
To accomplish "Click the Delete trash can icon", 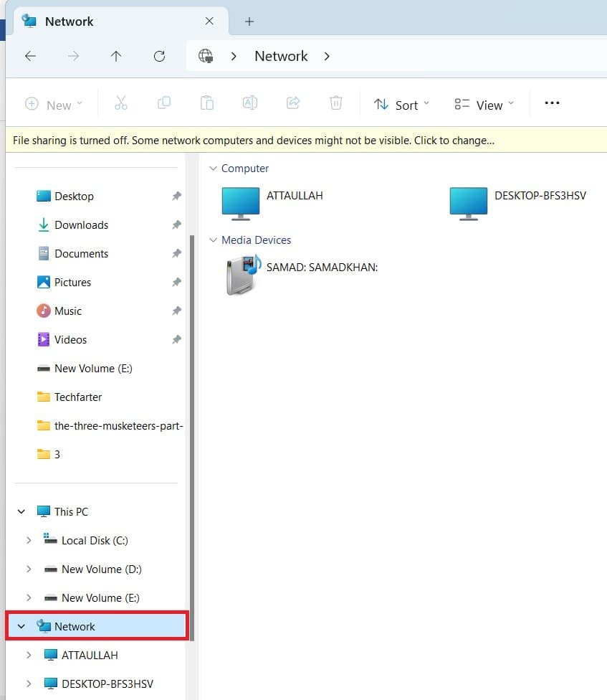I will tap(335, 103).
